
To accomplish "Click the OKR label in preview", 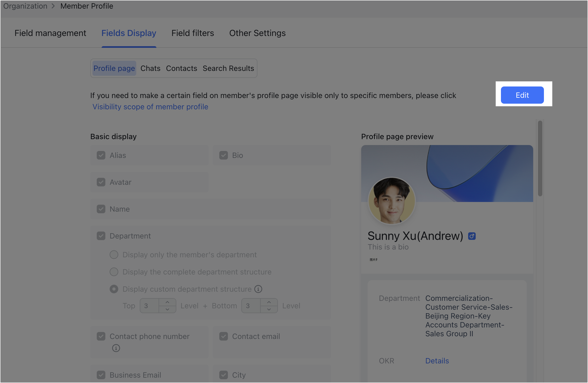I will [386, 361].
